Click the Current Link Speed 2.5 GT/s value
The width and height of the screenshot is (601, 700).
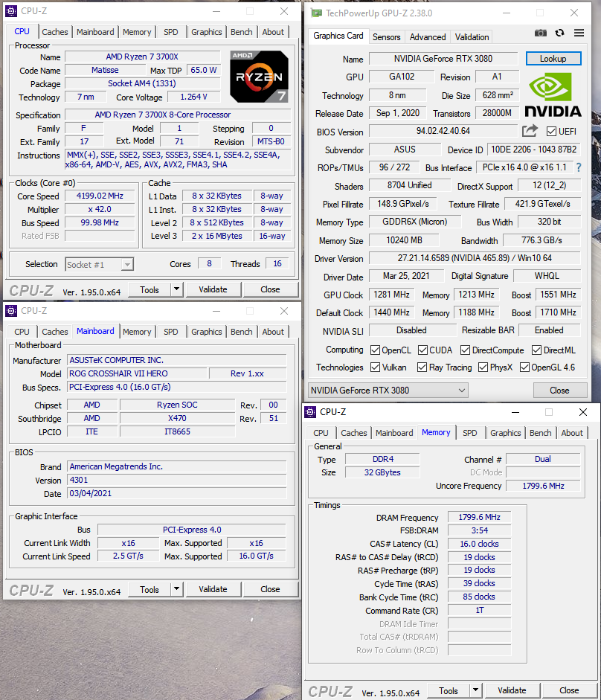coord(128,556)
